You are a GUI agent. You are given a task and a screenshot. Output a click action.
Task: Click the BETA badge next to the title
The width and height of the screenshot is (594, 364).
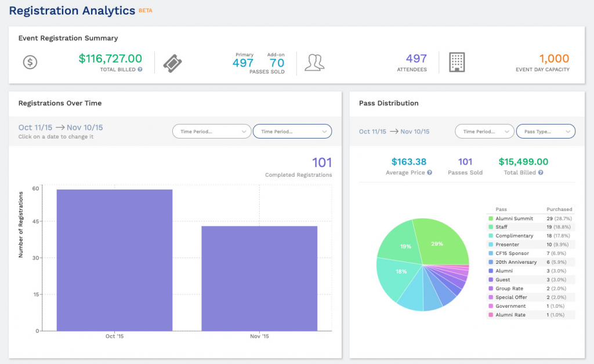(146, 10)
